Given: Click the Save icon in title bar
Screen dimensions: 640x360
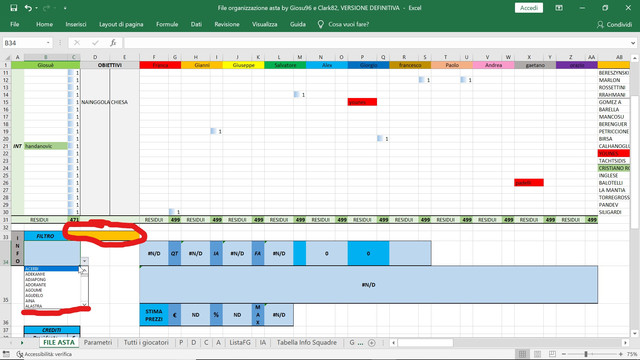Looking at the screenshot, I should [13, 8].
